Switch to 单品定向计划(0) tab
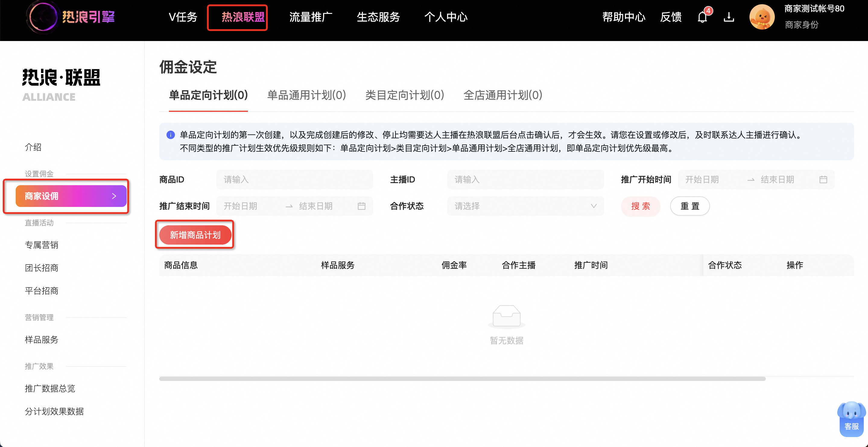This screenshot has height=447, width=868. (x=208, y=95)
